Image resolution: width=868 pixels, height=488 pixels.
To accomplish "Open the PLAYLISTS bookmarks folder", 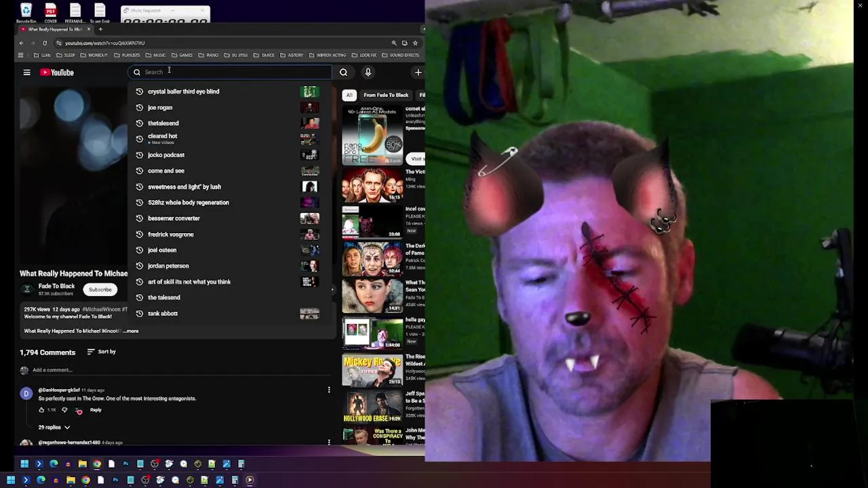I will click(127, 55).
